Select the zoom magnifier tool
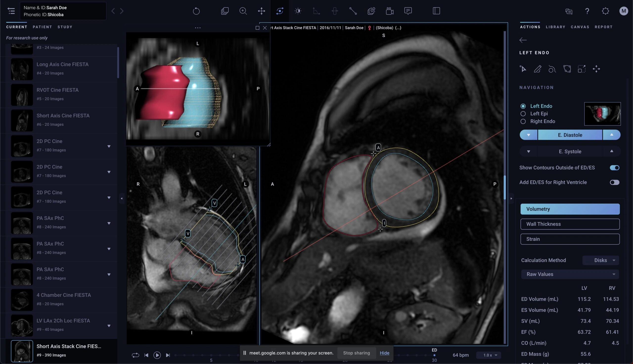Image resolution: width=633 pixels, height=364 pixels. pos(243,11)
